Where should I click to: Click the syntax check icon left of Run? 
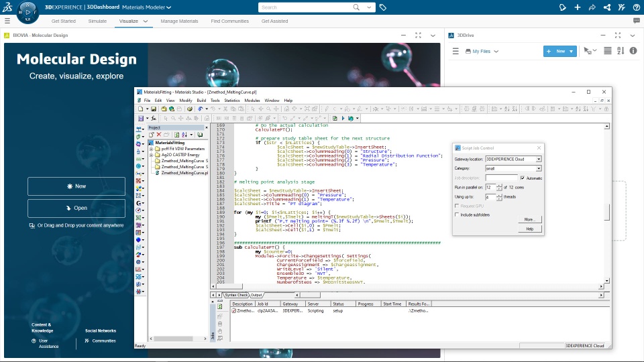pos(335,118)
